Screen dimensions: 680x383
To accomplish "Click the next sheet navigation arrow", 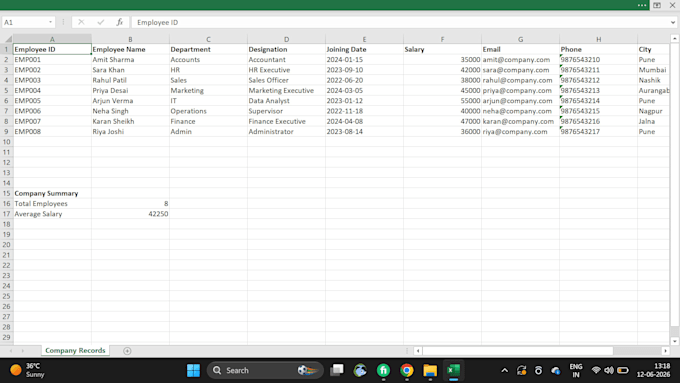I will coord(23,351).
